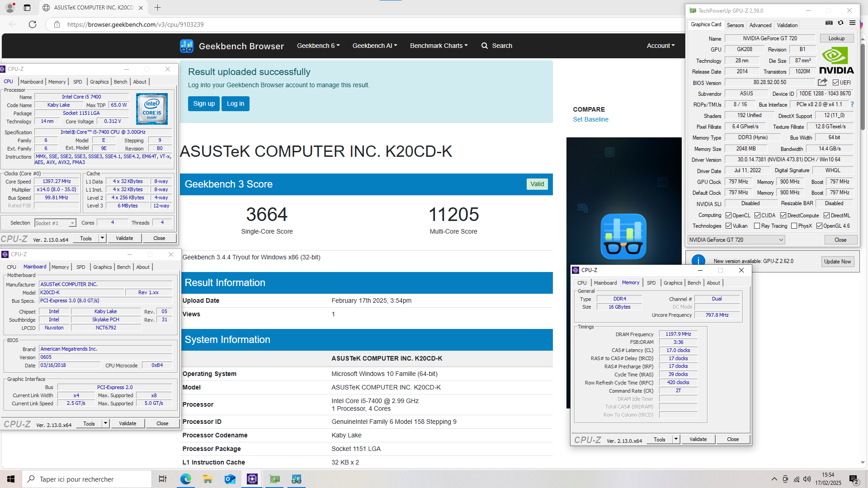This screenshot has width=868, height=488.
Task: Go back using browser back arrow
Action: pos(13,24)
